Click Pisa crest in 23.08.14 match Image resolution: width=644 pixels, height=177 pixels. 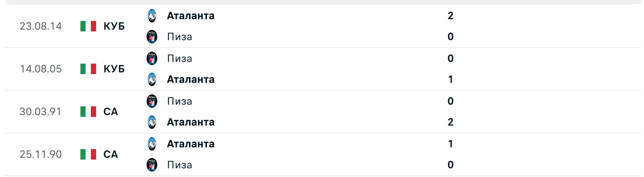[x=152, y=37]
